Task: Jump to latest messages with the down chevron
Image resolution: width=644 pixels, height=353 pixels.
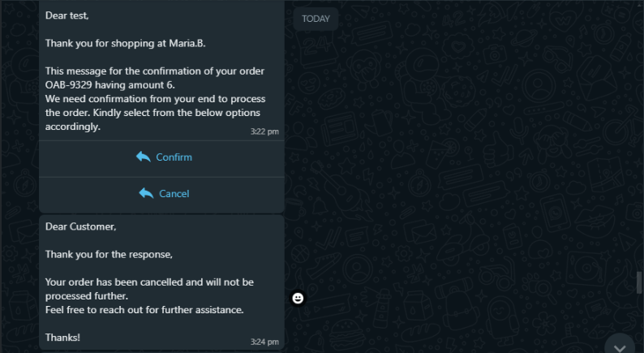Action: tap(620, 347)
